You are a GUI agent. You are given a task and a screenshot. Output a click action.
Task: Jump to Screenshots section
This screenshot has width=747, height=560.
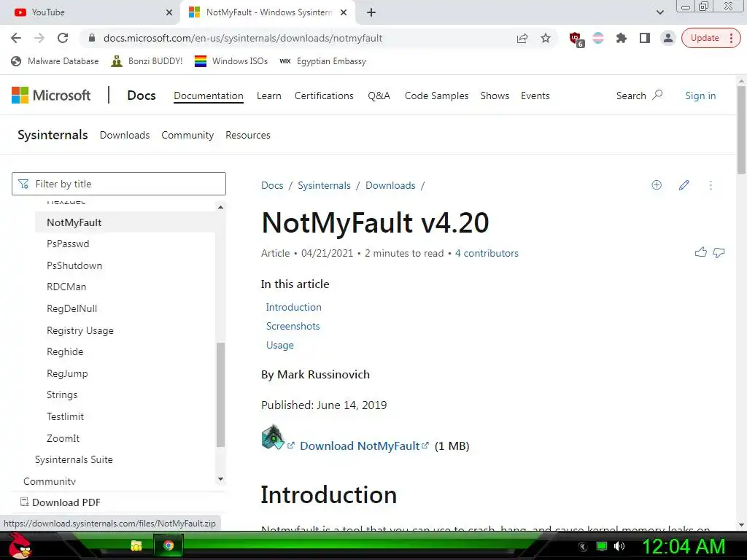[x=293, y=326]
